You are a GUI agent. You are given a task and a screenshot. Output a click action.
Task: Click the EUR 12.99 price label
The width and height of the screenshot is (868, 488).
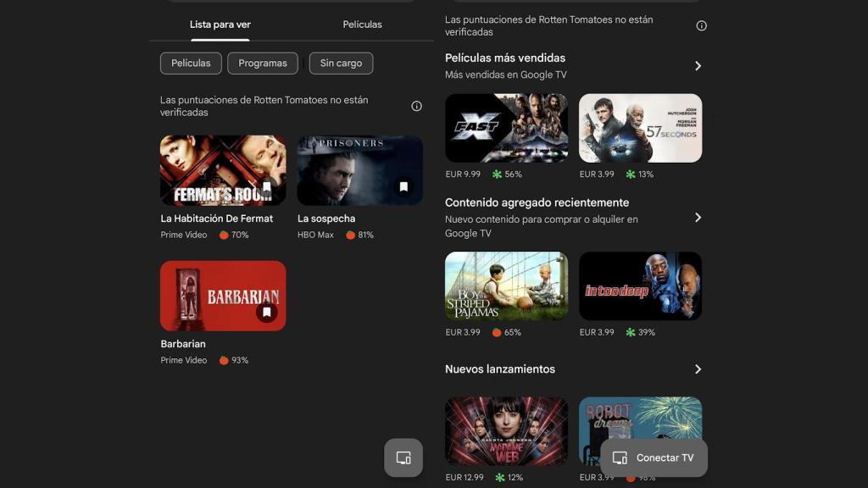pyautogui.click(x=465, y=478)
